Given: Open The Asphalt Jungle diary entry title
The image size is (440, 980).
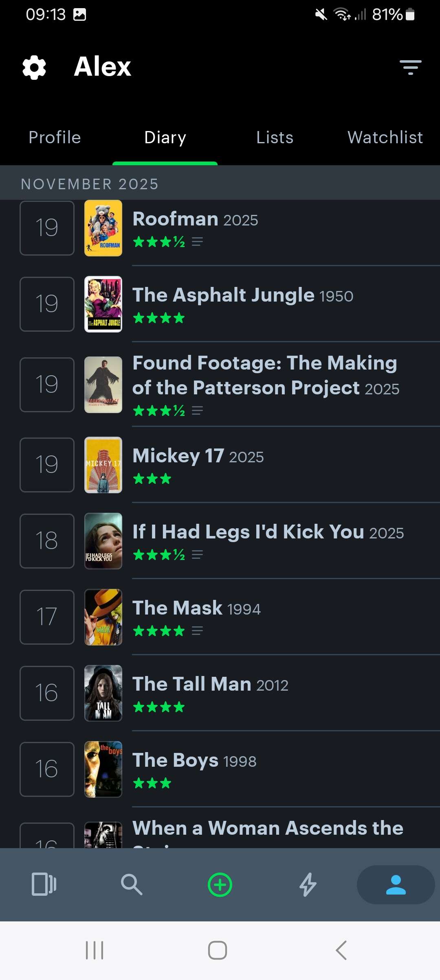Looking at the screenshot, I should click(x=223, y=295).
